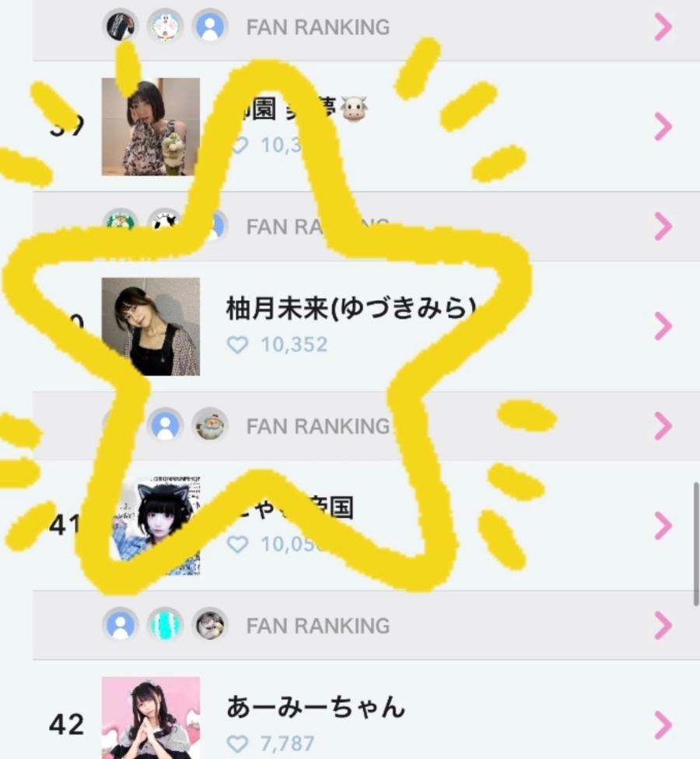This screenshot has width=700, height=759.
Task: Select the name 柚月未来(ゆづきみら)
Action: 352,308
